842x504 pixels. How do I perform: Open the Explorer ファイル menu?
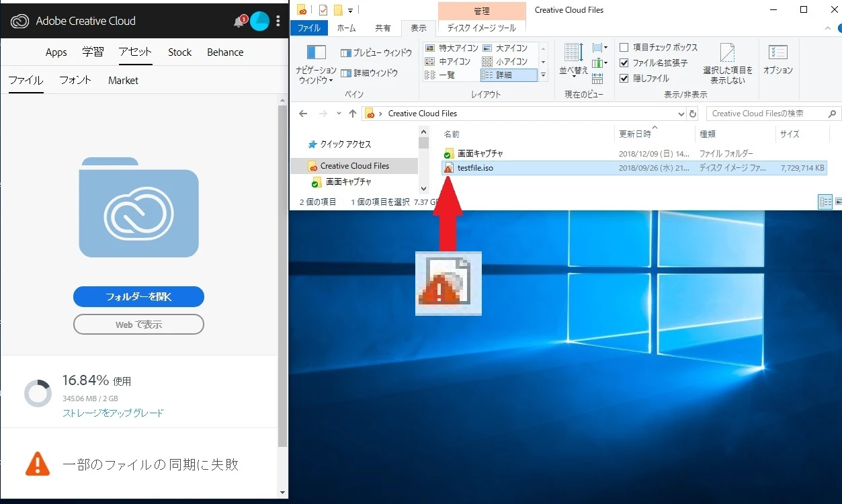pyautogui.click(x=309, y=28)
